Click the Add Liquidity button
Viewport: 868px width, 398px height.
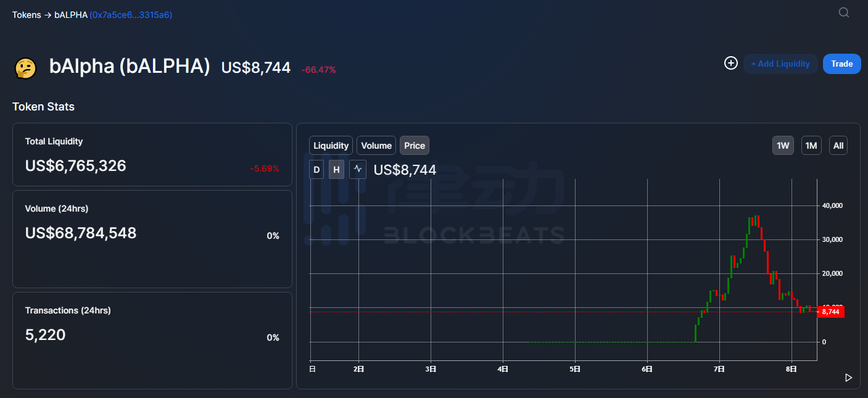[780, 64]
